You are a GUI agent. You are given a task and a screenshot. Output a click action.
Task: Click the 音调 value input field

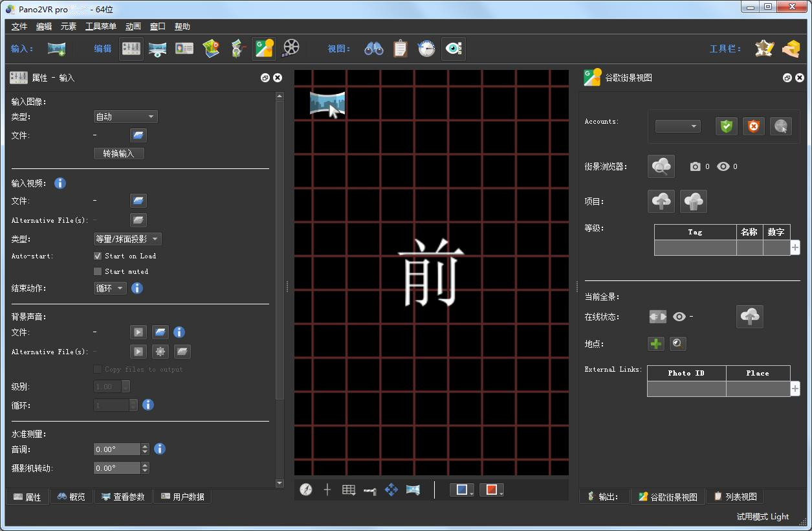[117, 449]
